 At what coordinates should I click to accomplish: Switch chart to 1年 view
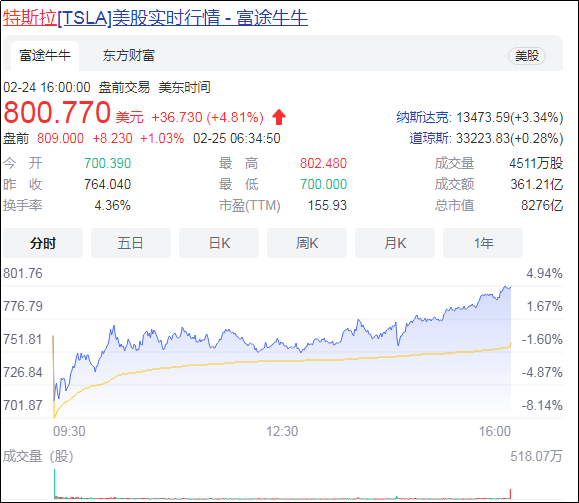[483, 243]
